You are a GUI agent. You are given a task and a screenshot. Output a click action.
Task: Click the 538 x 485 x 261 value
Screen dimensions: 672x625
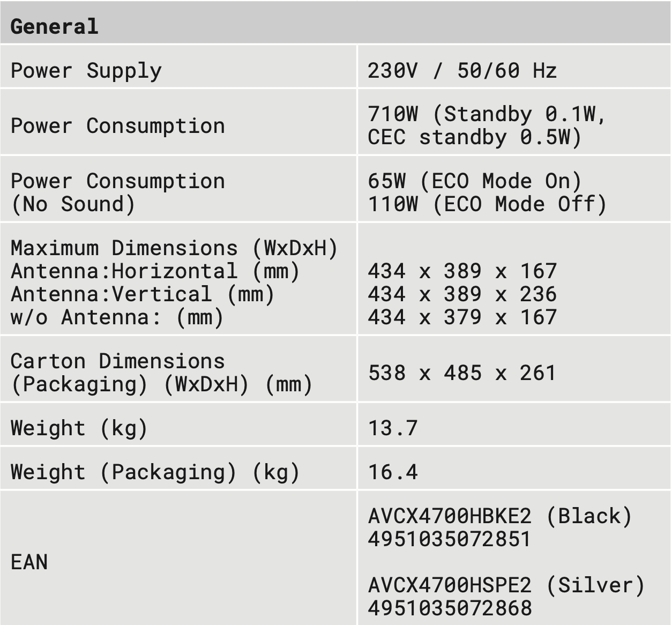tap(462, 373)
